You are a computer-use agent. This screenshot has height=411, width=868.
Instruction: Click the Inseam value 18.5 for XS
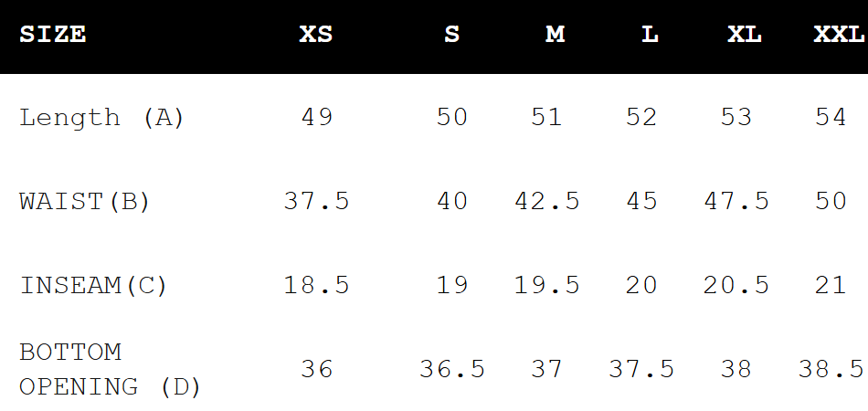tap(316, 285)
